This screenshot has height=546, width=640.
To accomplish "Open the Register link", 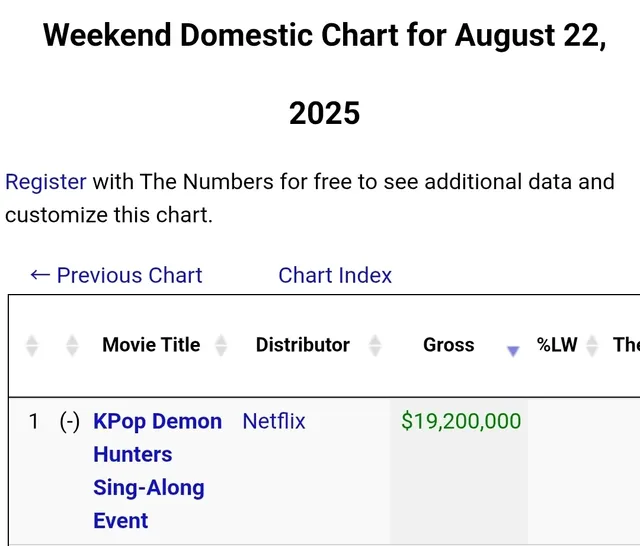I will tap(46, 182).
